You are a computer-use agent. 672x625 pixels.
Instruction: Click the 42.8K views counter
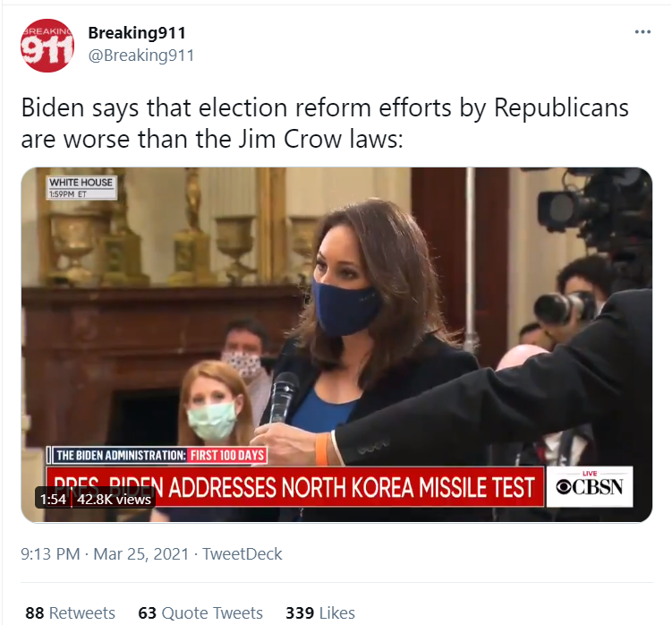pos(114,499)
